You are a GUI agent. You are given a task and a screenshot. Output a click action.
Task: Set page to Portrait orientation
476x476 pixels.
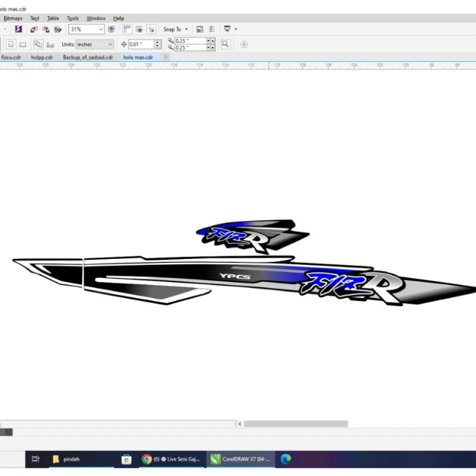coord(11,44)
